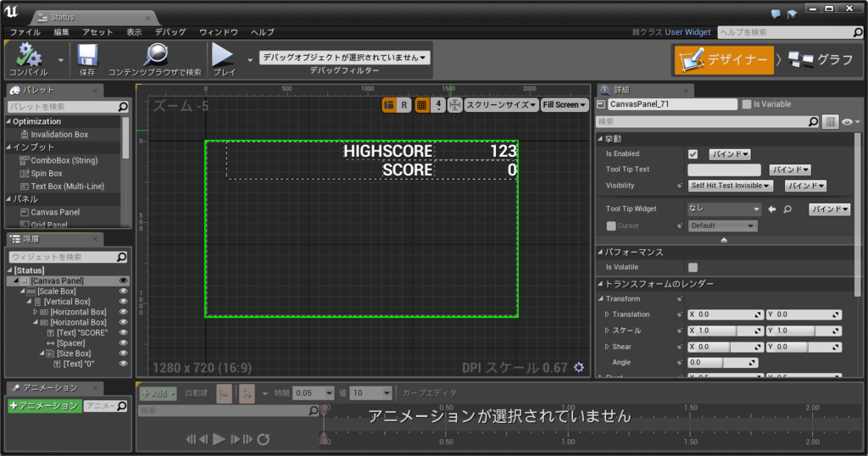
Task: Step to previous frame in animation
Action: [203, 439]
